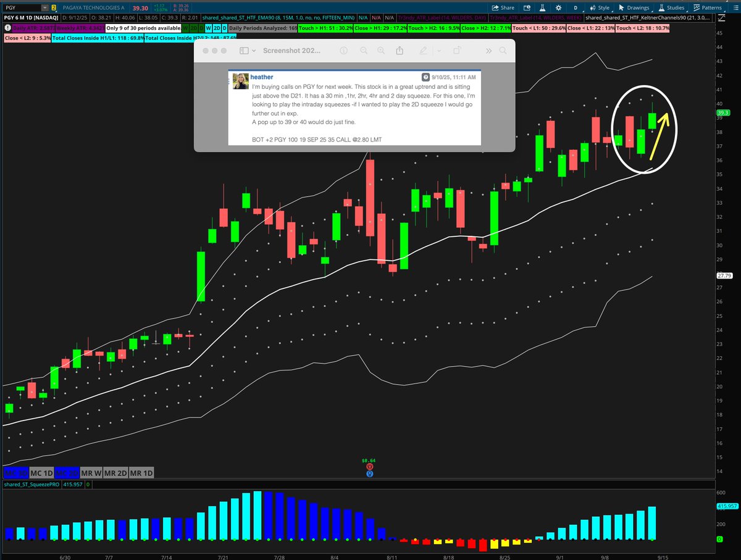Click Total Closes Inside H1/L1 label
Viewport: 741px width, 560px height.
(98, 38)
